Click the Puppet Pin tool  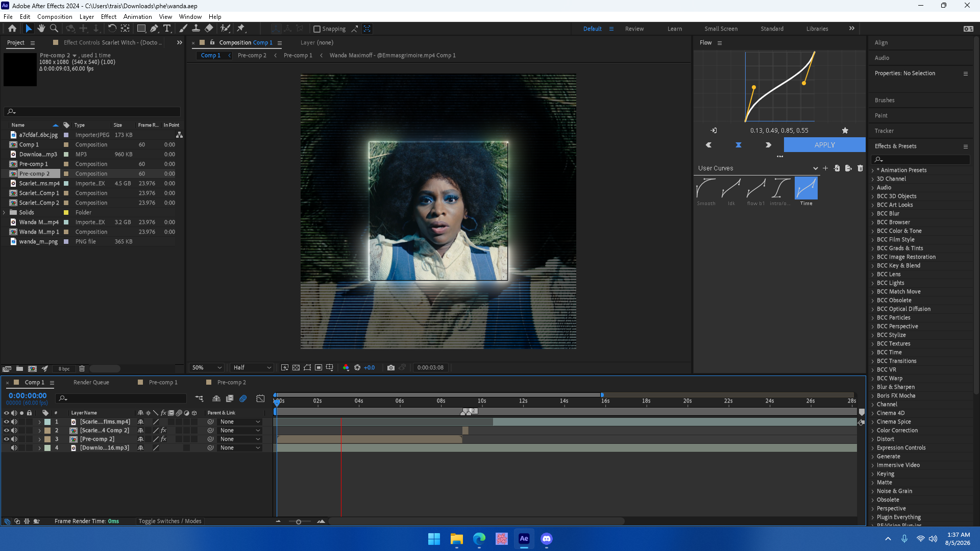coord(241,29)
